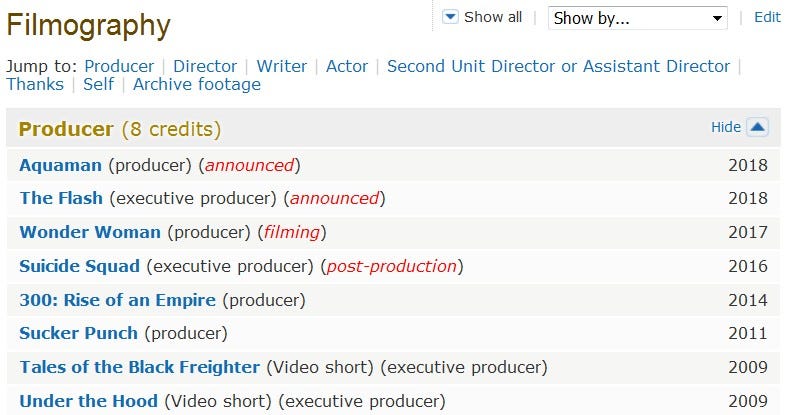Jump to the Actor section
Screen dimensions: 789x415
[347, 66]
